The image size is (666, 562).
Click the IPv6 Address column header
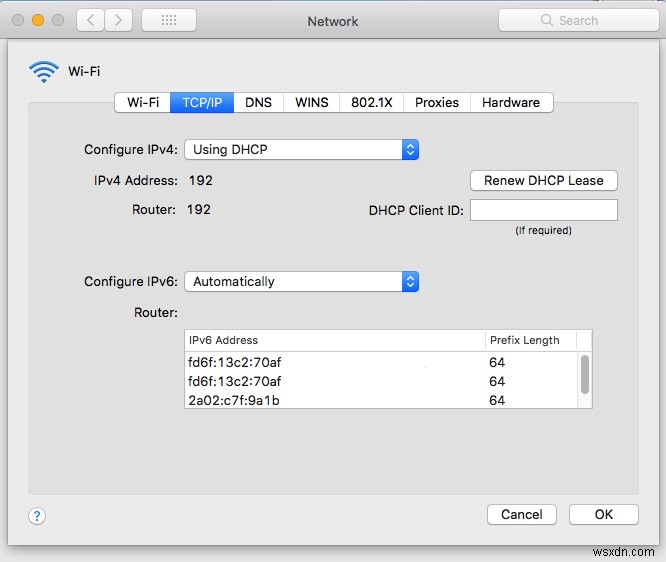(x=335, y=340)
